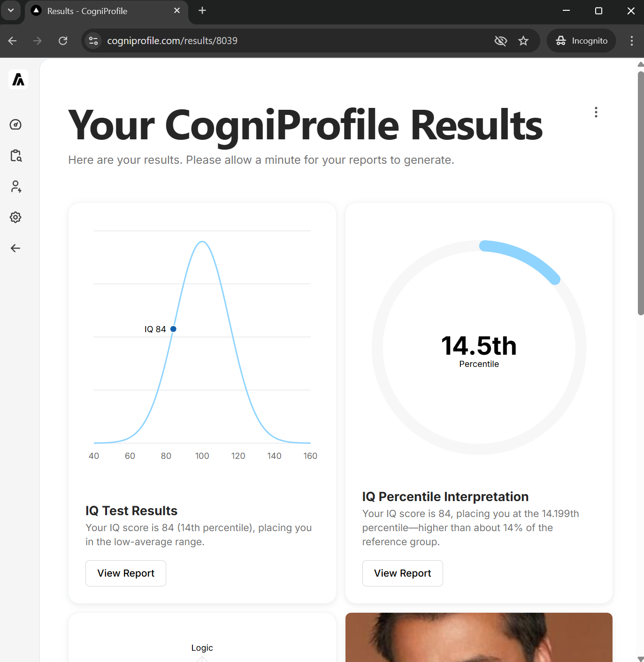Screen dimensions: 644x662
Task: Bookmark this page with the star icon
Action: (523, 41)
